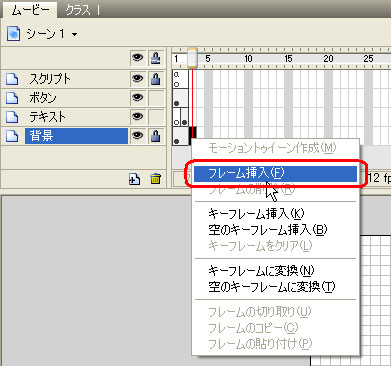Viewport: 391px width, 366px height.
Task: Toggle visibility of the テキスト layer
Action: click(x=137, y=117)
